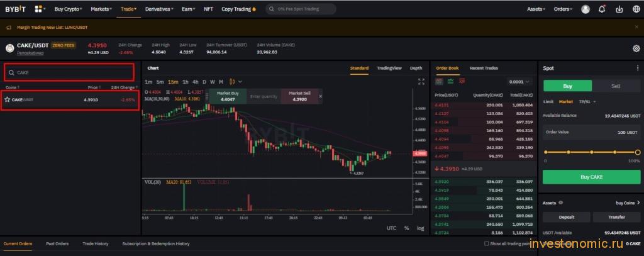The width and height of the screenshot is (644, 256).
Task: Open Subscription & Redemption History tab
Action: coord(156,243)
